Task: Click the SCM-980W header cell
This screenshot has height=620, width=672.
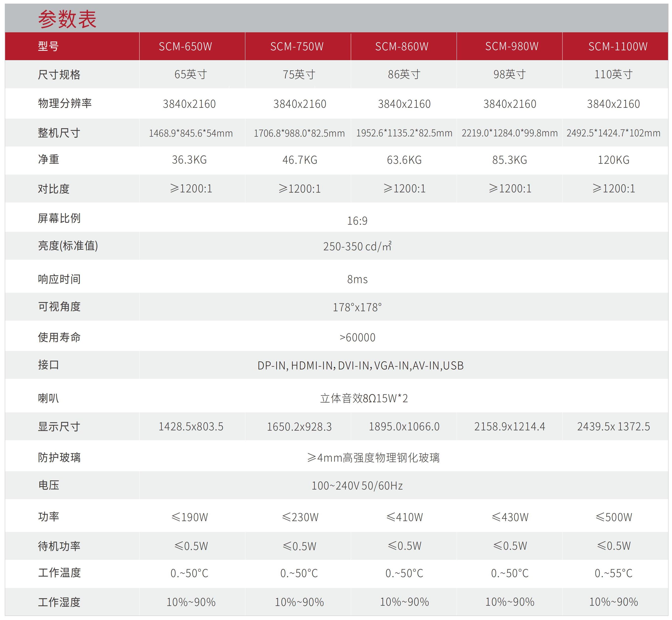Action: tap(512, 46)
